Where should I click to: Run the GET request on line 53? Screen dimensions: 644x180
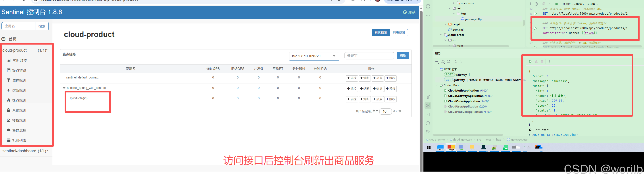tap(535, 14)
